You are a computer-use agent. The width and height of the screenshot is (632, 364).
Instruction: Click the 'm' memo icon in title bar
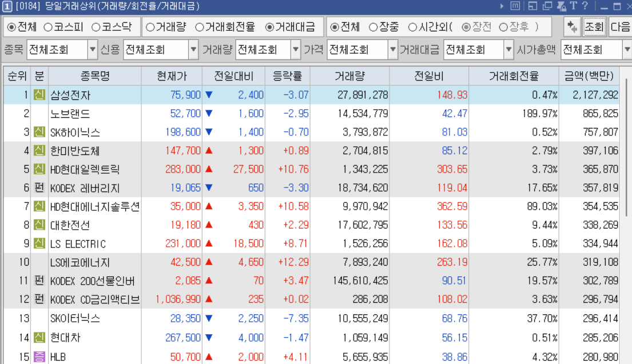click(x=515, y=6)
